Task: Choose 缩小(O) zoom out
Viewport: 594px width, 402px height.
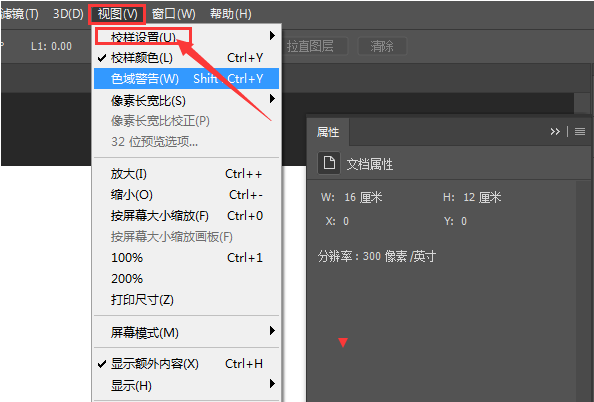Action: (186, 195)
